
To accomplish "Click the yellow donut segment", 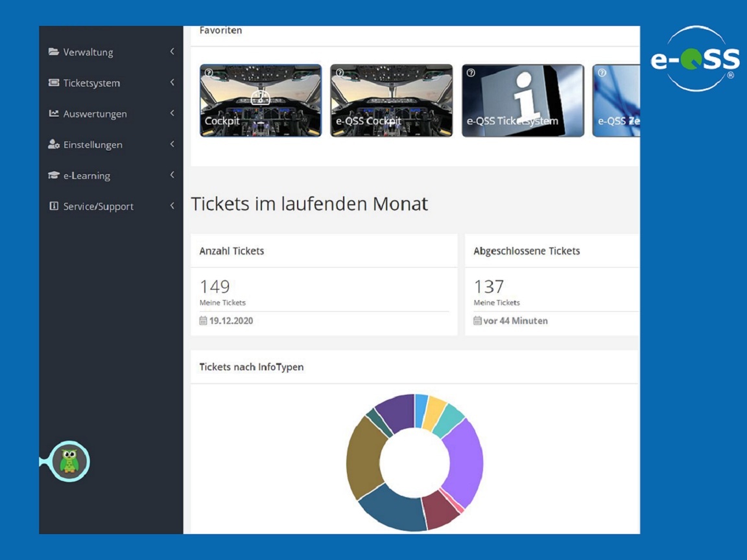I will click(x=434, y=412).
